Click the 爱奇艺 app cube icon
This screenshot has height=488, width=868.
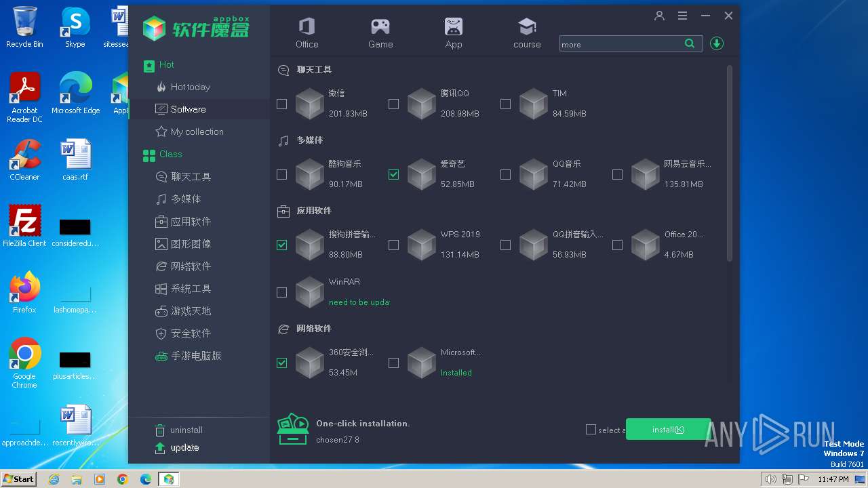coord(422,175)
